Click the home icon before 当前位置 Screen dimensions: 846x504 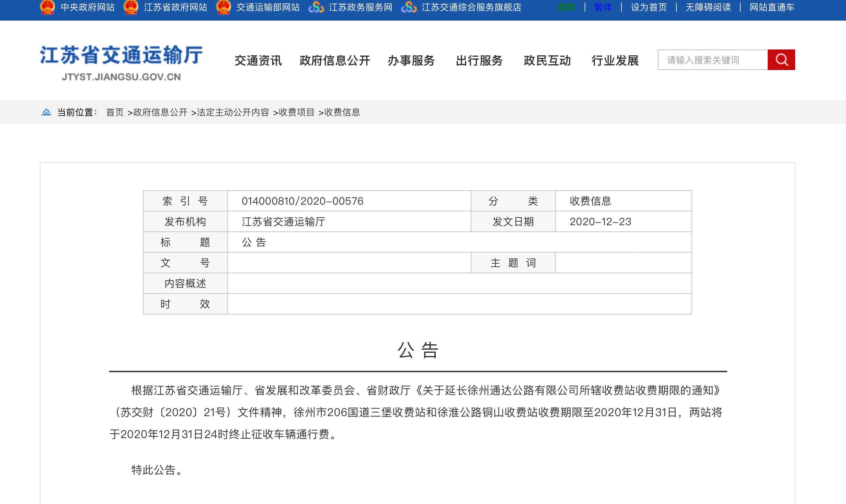coord(46,112)
